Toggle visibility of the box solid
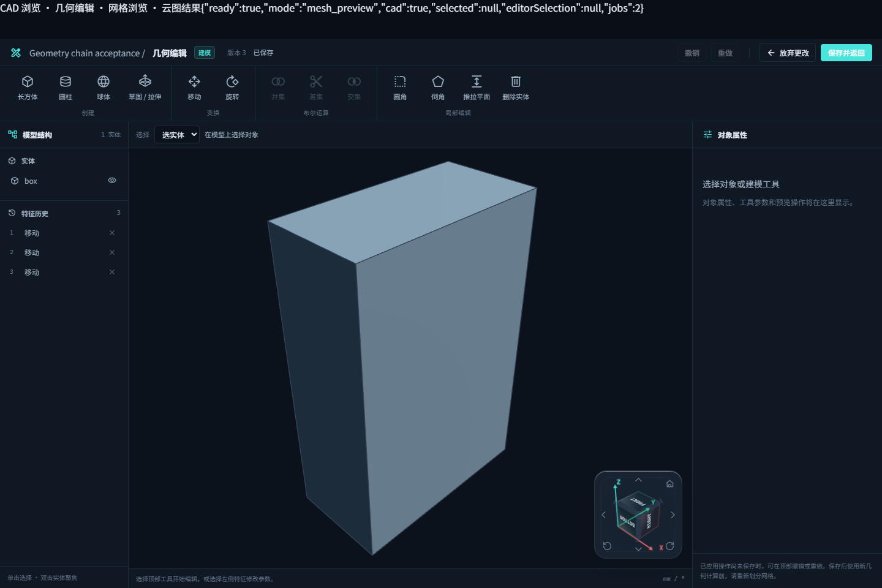This screenshot has width=882, height=588. coord(112,181)
